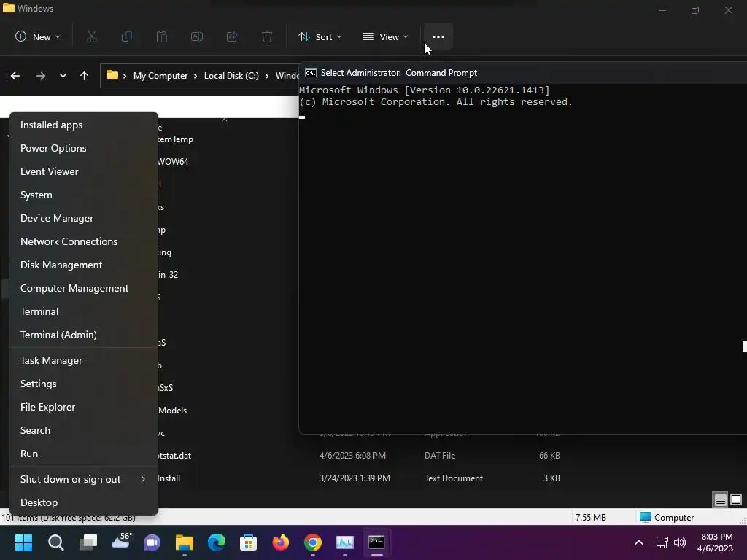Click the Copy icon in toolbar
The height and width of the screenshot is (560, 747).
(127, 36)
